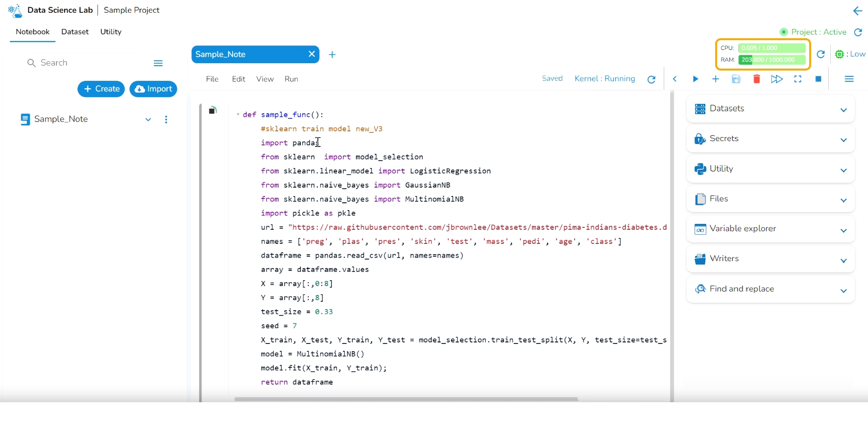
Task: Click the Import button
Action: [x=153, y=89]
